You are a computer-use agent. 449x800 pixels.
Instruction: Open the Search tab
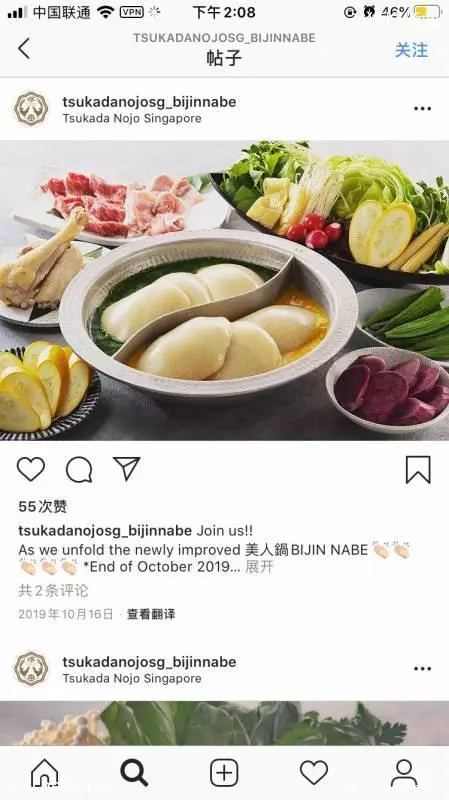coord(134,773)
